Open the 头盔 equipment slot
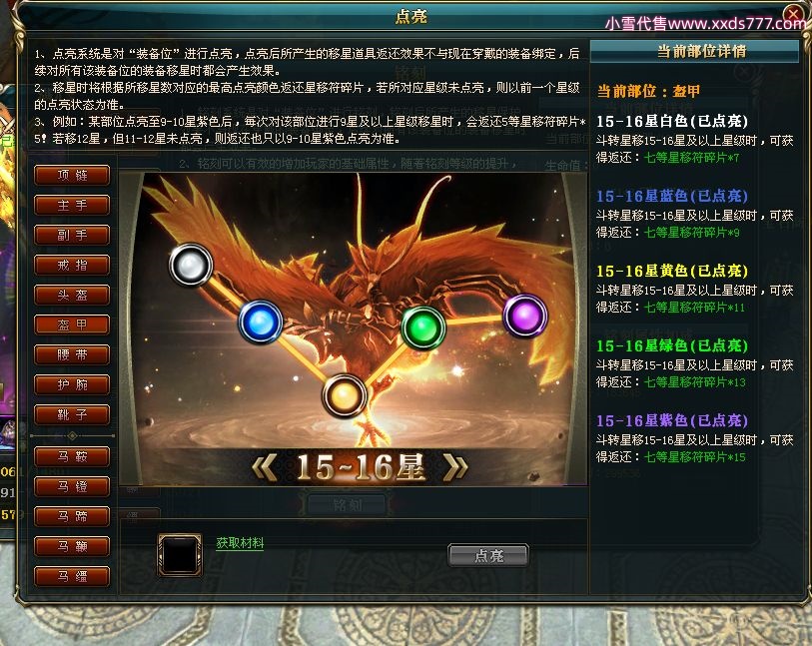 pos(72,296)
